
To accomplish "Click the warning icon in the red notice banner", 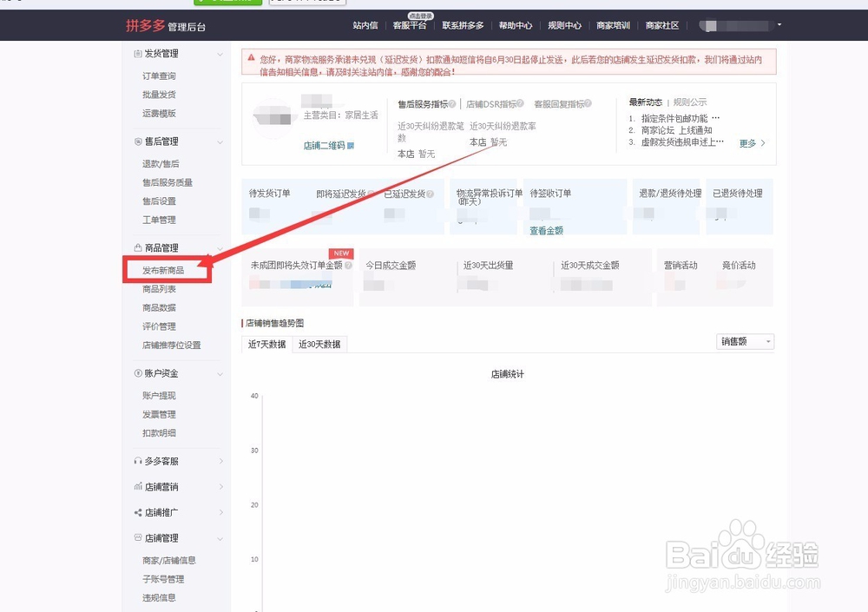I will point(253,56).
